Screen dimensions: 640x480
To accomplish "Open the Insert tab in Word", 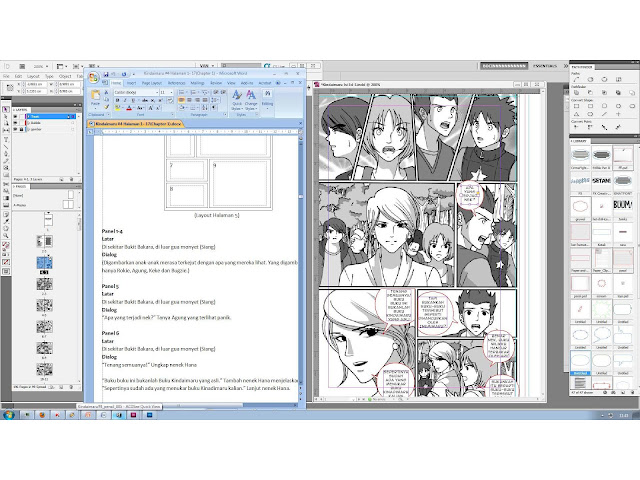I will (x=131, y=83).
